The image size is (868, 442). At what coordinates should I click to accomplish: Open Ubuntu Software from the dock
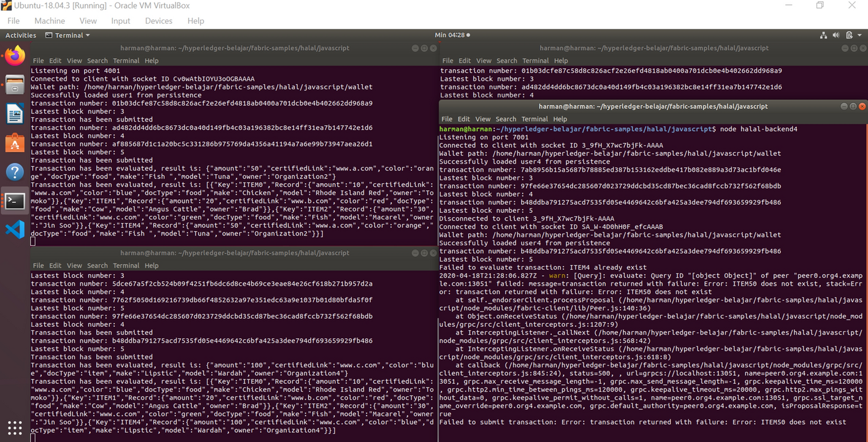click(x=15, y=143)
